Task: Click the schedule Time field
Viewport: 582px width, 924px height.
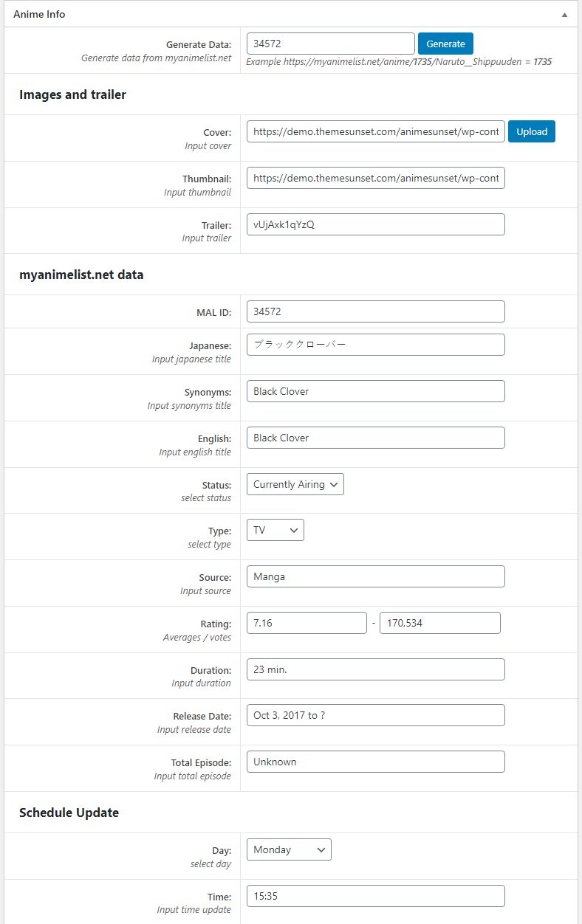Action: click(375, 896)
